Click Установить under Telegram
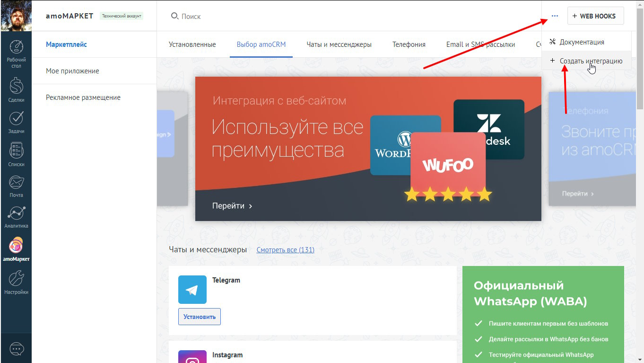Screen dimensions: 644x363 point(199,316)
